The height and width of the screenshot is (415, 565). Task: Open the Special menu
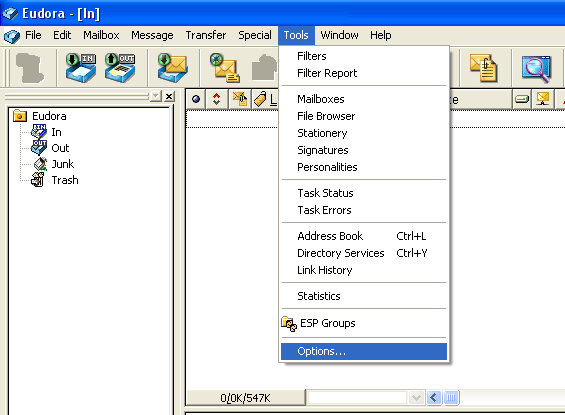point(255,35)
